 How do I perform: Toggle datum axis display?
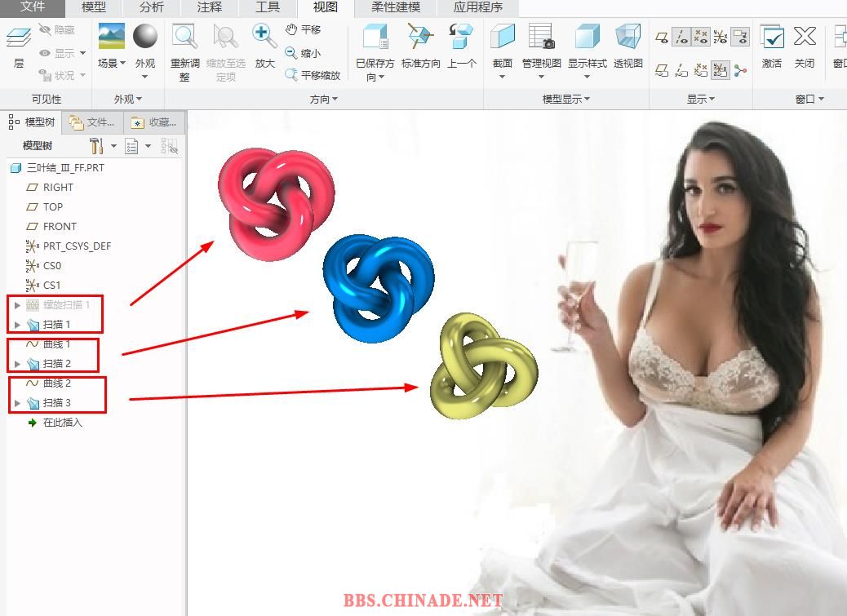coord(681,37)
